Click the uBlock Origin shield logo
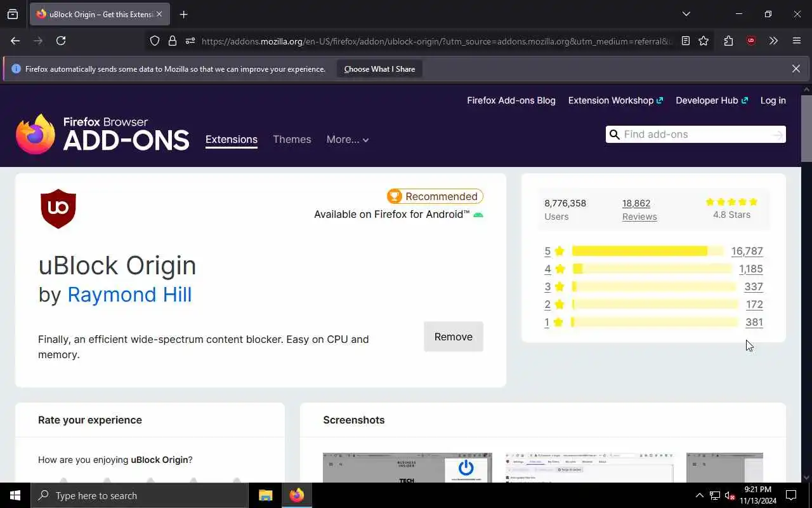 [x=58, y=208]
